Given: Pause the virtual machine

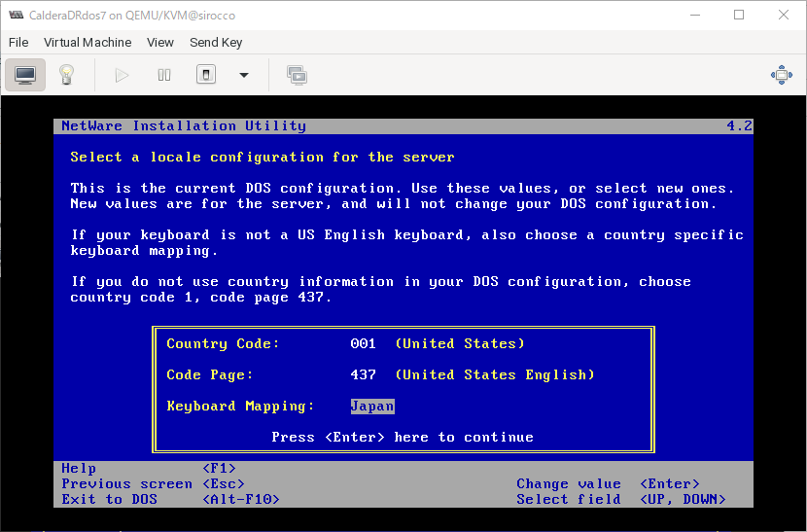Looking at the screenshot, I should tap(164, 75).
